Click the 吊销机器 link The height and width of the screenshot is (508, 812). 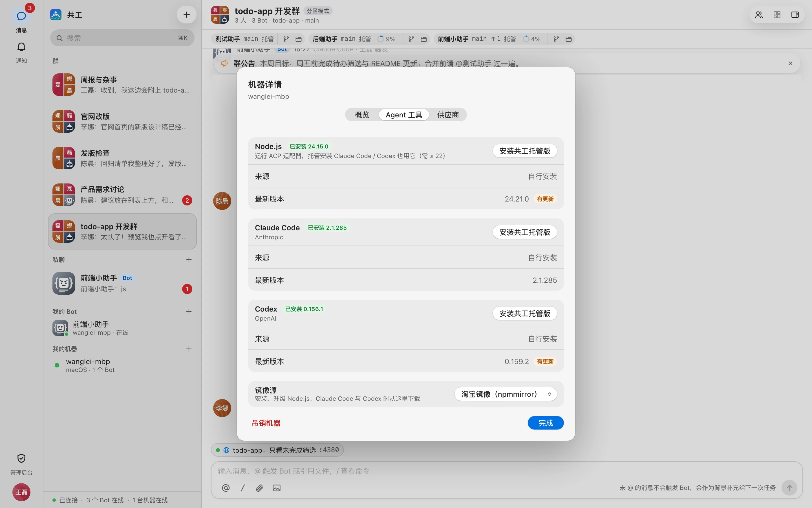click(x=266, y=423)
